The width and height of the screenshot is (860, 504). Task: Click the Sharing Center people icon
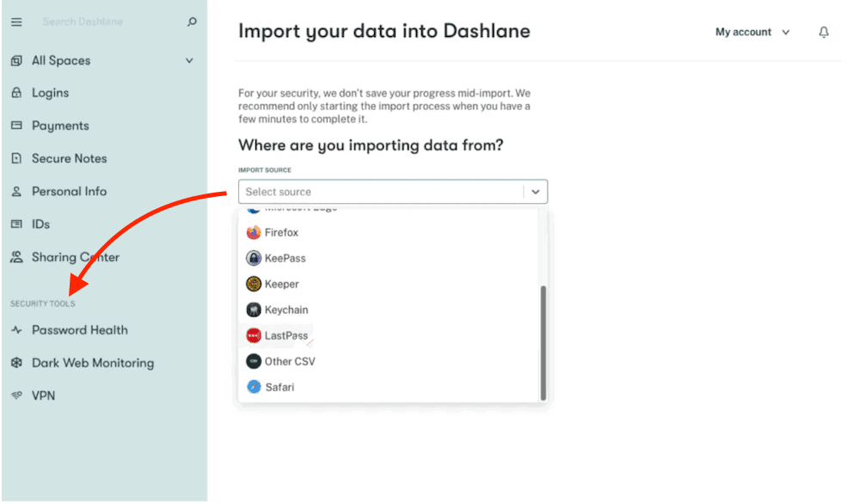coord(17,256)
